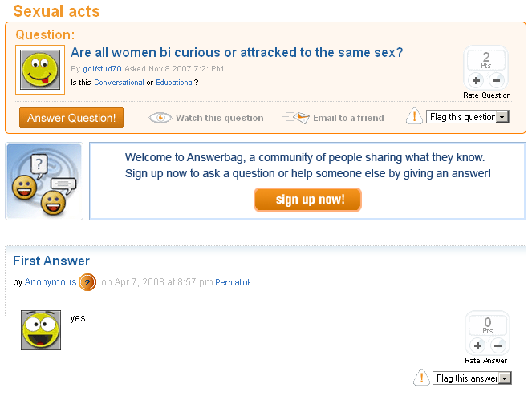The height and width of the screenshot is (404, 532).
Task: Open the Flag this question dropdown
Action: [x=468, y=117]
